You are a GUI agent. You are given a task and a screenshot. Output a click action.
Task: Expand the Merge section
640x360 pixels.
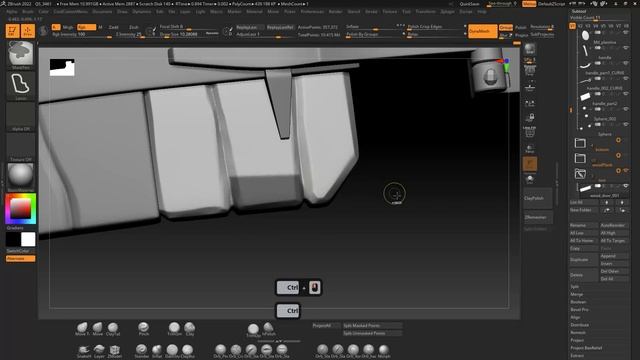point(577,294)
